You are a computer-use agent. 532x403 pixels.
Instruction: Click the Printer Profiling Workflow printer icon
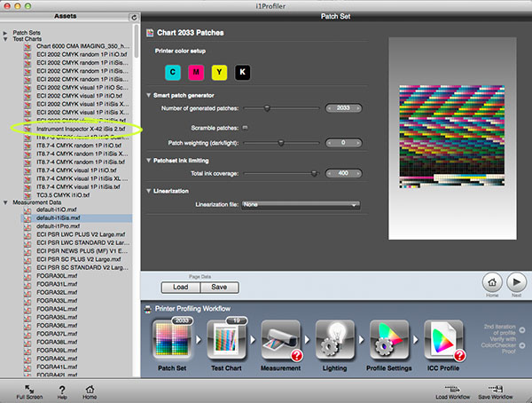tap(148, 309)
